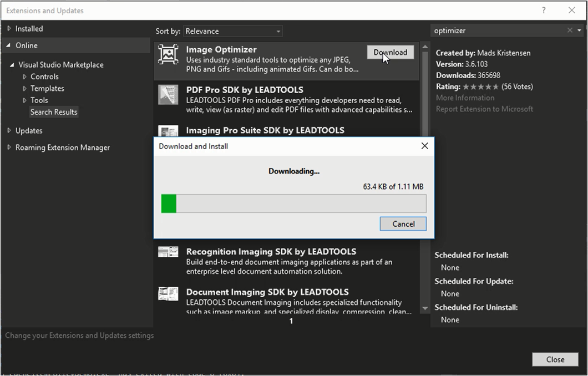Open Change your Extensions and Updates settings
588x376 pixels.
click(x=79, y=336)
